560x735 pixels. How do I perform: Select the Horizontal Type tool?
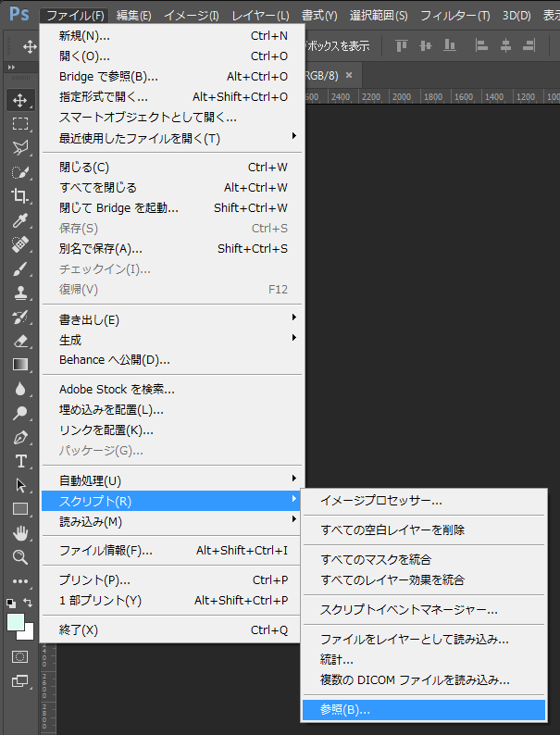click(x=20, y=461)
